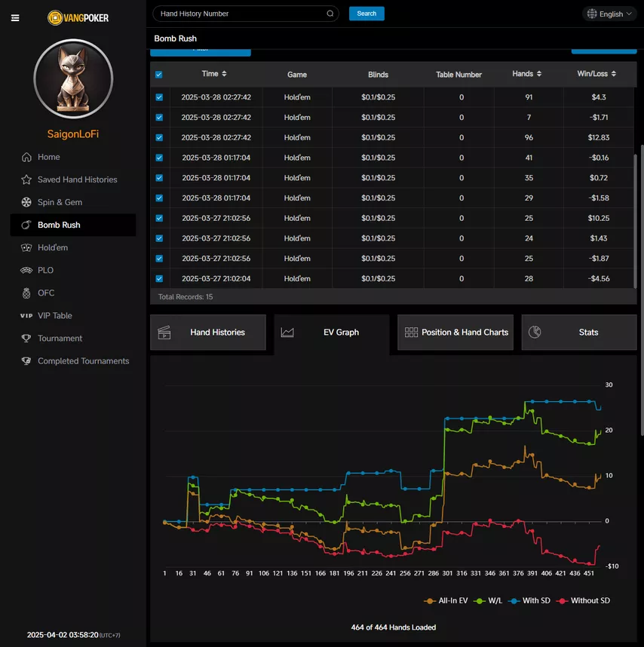Click the search magnifier icon
644x647 pixels.
pos(330,14)
